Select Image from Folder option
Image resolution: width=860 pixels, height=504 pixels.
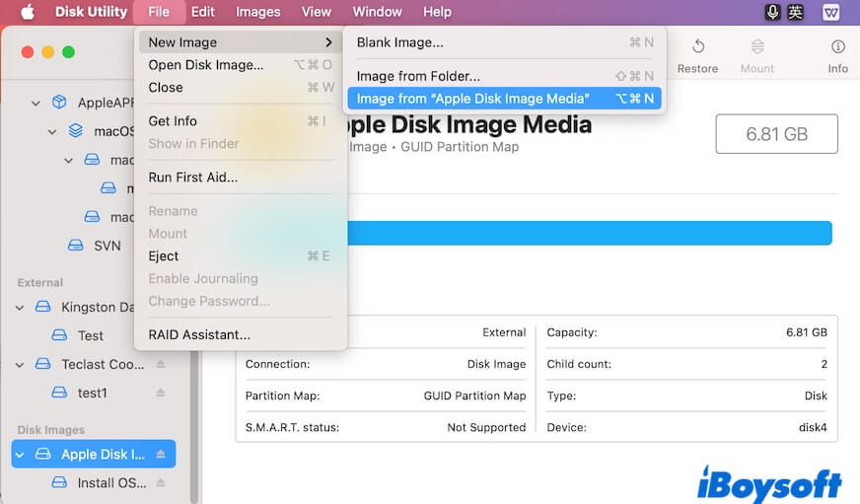[418, 76]
